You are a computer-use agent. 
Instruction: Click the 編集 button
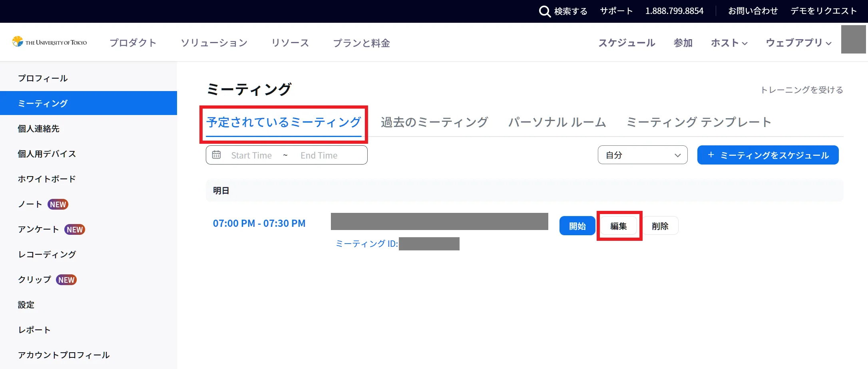click(619, 226)
